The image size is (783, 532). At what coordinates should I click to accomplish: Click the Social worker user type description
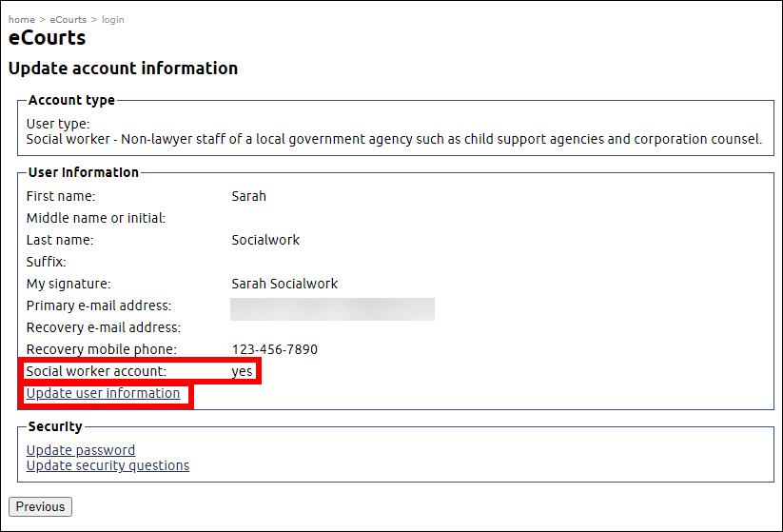coord(394,139)
